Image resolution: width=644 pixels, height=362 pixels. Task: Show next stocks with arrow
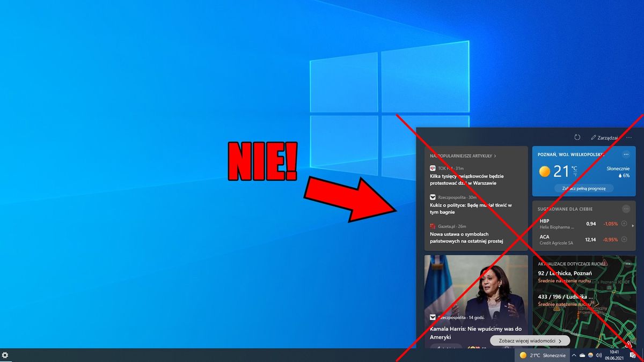click(633, 226)
